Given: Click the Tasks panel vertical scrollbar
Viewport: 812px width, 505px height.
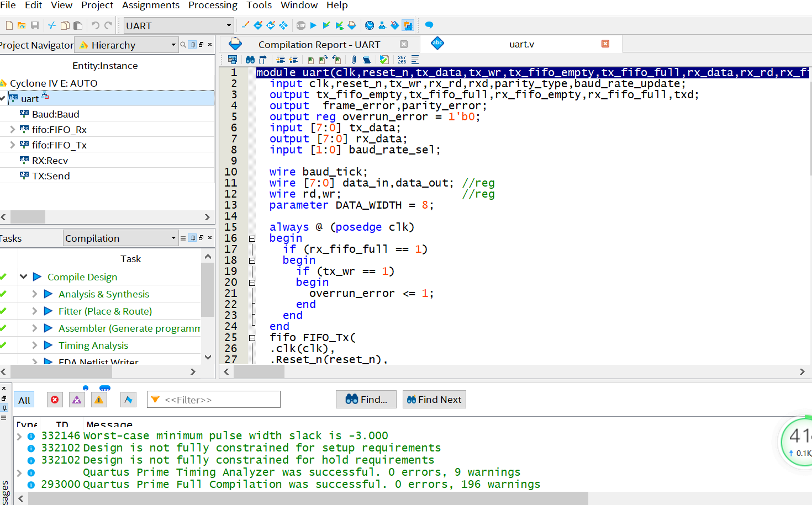Looking at the screenshot, I should (x=208, y=290).
